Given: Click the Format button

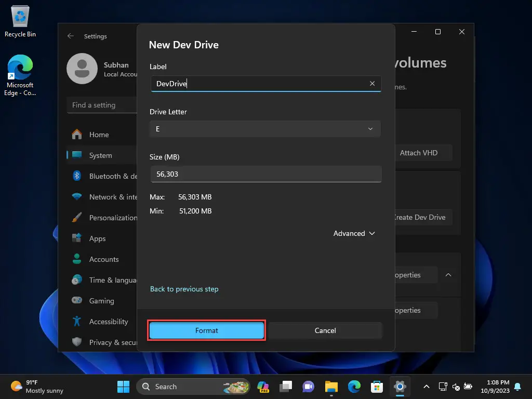Looking at the screenshot, I should [206, 330].
